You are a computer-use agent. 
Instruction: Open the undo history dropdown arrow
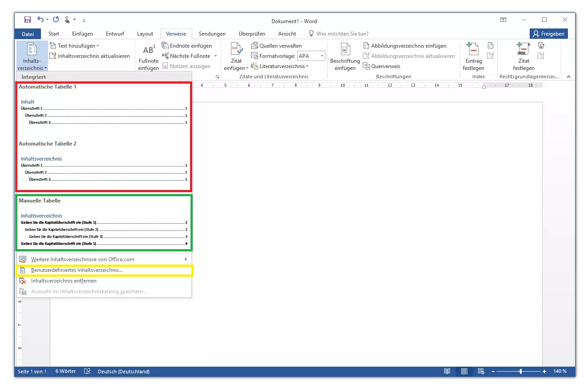[48, 20]
